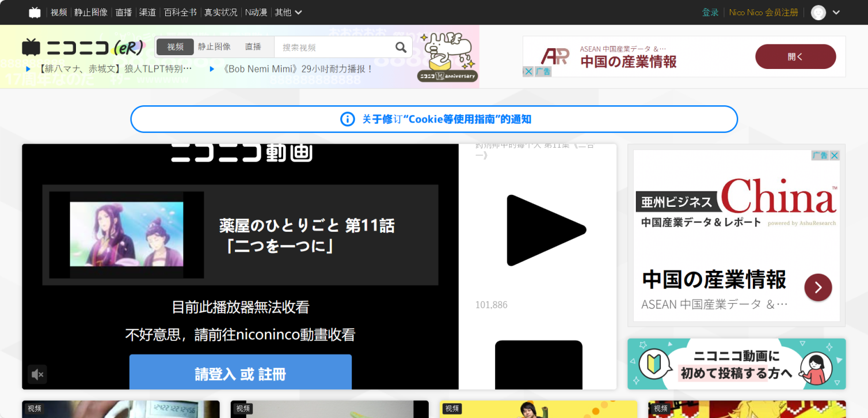Open the 百科全书 menu item

click(180, 12)
